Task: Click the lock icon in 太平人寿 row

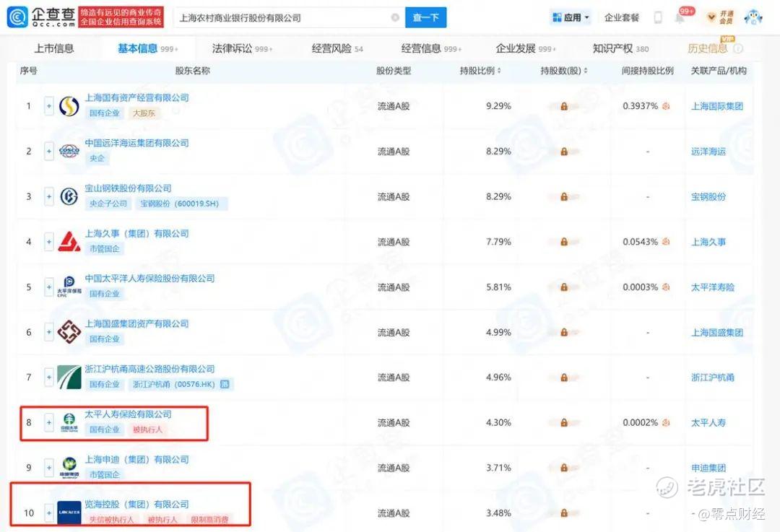Action: point(564,422)
